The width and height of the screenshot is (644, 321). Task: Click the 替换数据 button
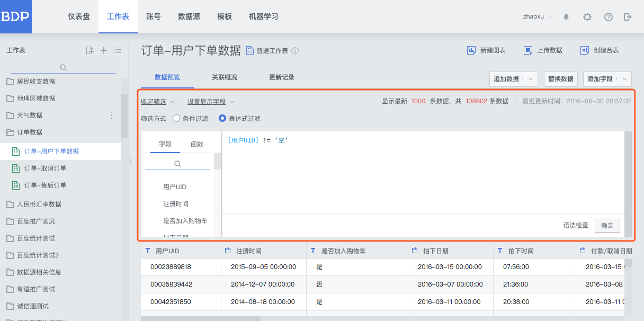point(561,79)
